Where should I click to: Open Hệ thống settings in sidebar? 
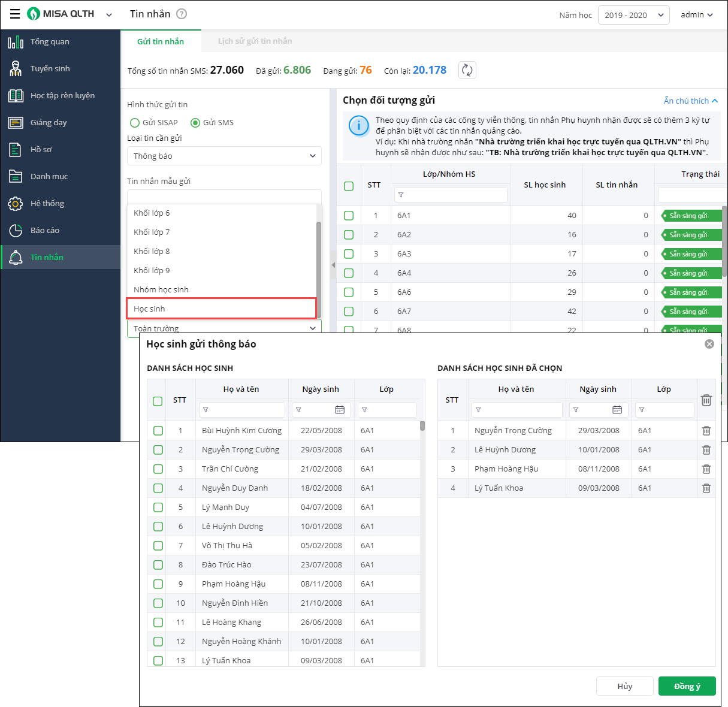pos(47,203)
